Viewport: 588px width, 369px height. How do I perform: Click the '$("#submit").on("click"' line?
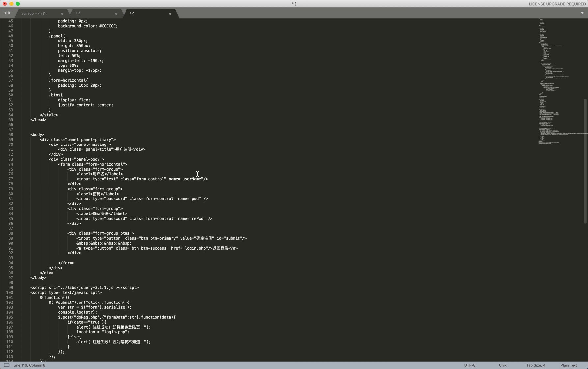89,303
